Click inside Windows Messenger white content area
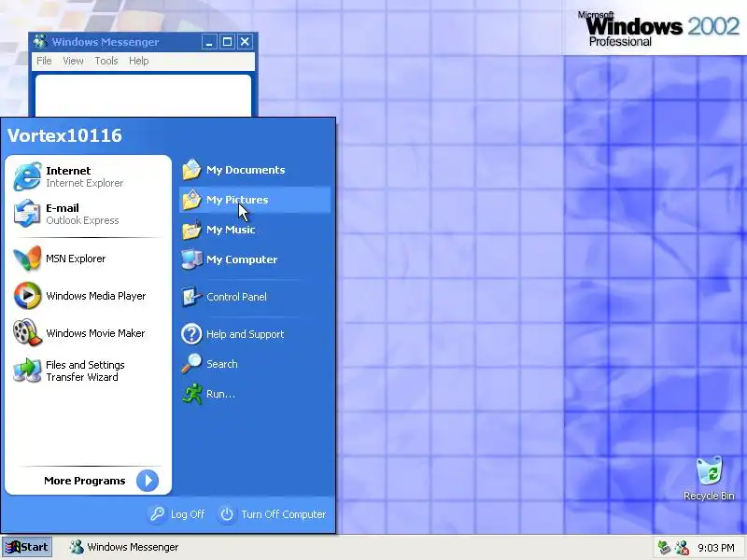 143,95
